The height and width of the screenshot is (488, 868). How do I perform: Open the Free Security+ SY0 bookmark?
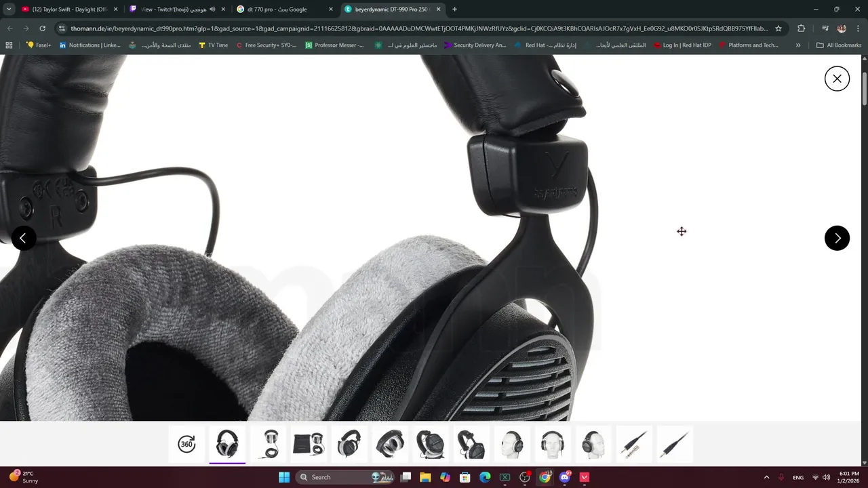click(266, 45)
